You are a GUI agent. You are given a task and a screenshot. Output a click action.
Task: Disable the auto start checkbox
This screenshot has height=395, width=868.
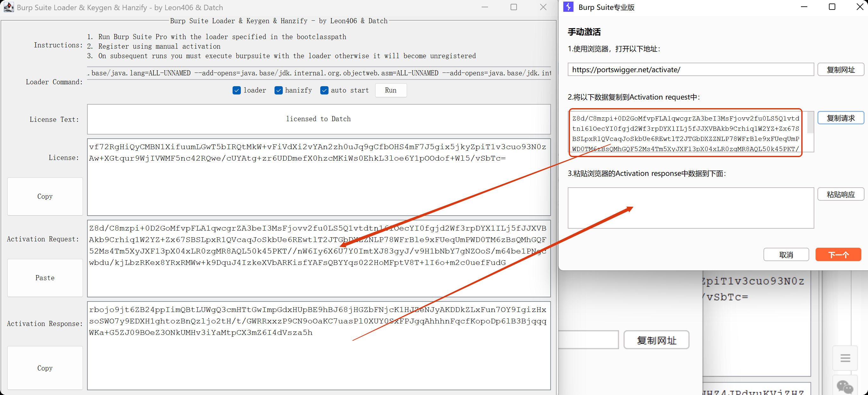[324, 90]
